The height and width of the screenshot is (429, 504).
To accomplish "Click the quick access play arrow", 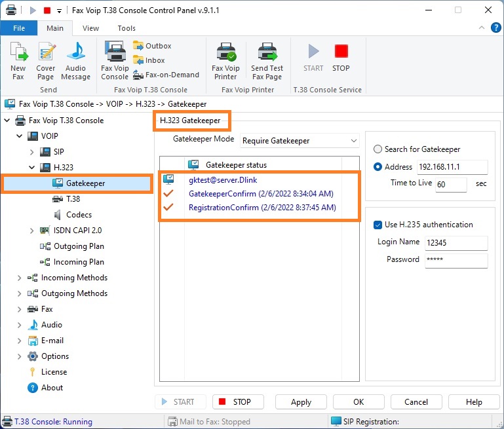I will [x=33, y=10].
